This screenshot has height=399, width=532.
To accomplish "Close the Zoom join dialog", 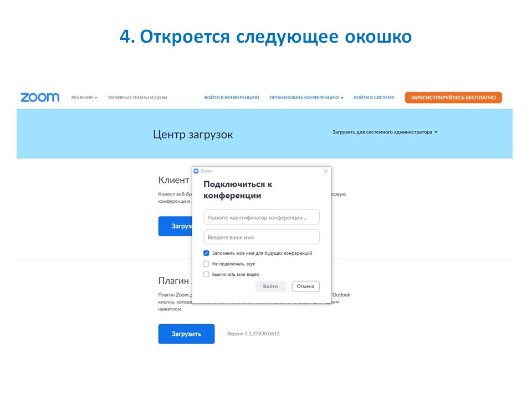I will point(325,171).
